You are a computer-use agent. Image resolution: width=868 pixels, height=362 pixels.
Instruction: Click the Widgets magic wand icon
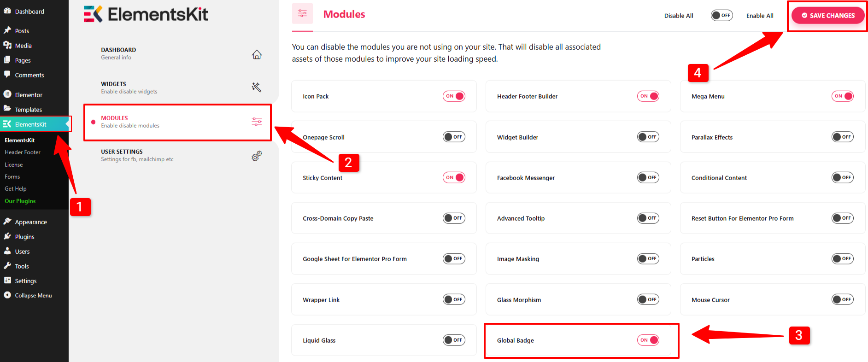click(257, 87)
